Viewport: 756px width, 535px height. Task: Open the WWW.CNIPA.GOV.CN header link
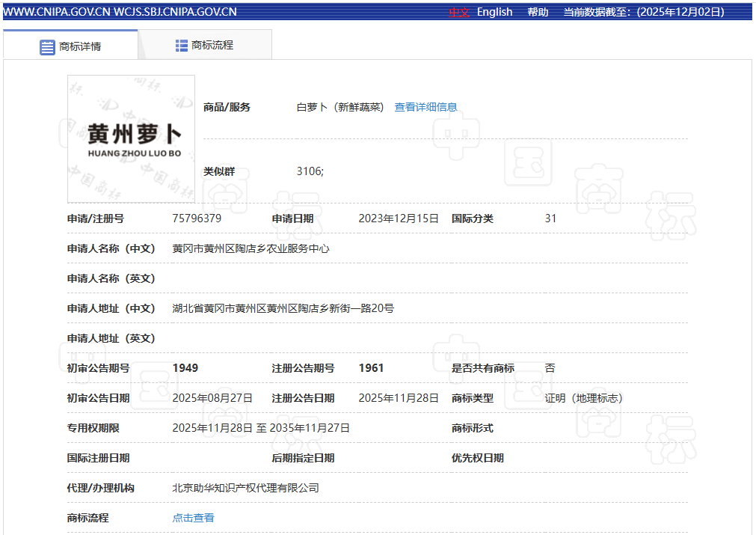(x=56, y=12)
